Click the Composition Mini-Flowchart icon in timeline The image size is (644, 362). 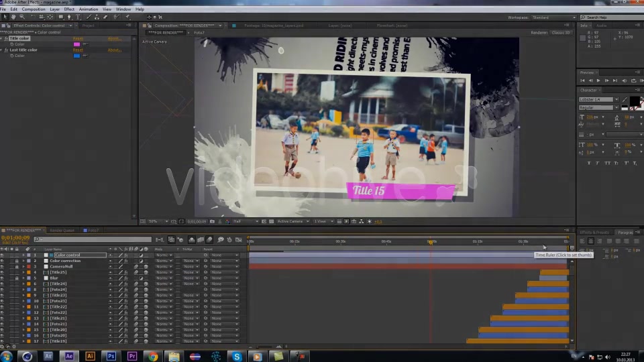(160, 239)
